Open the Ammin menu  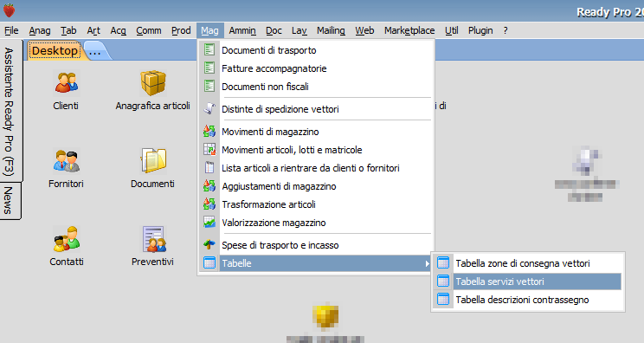242,30
